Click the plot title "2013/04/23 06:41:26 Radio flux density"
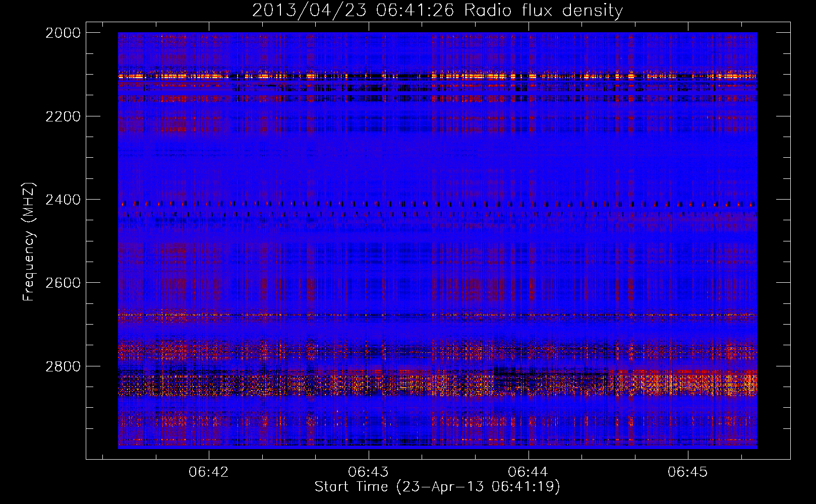 [x=437, y=10]
